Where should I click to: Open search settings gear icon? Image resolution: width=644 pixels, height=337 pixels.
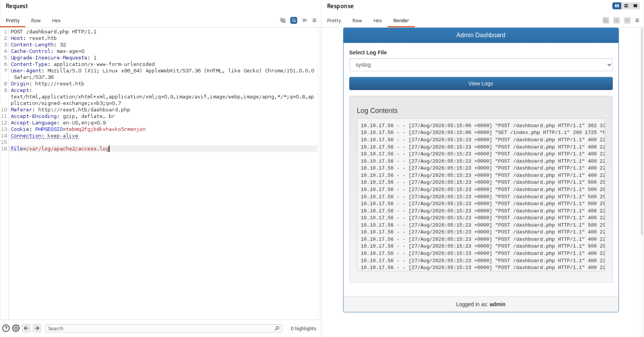point(16,328)
